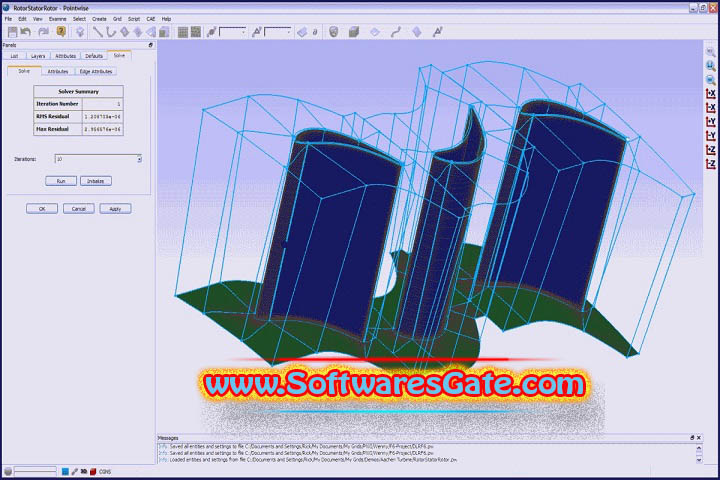Click the straight line curve tool icon
Screen dimensions: 720x480
(x=97, y=32)
